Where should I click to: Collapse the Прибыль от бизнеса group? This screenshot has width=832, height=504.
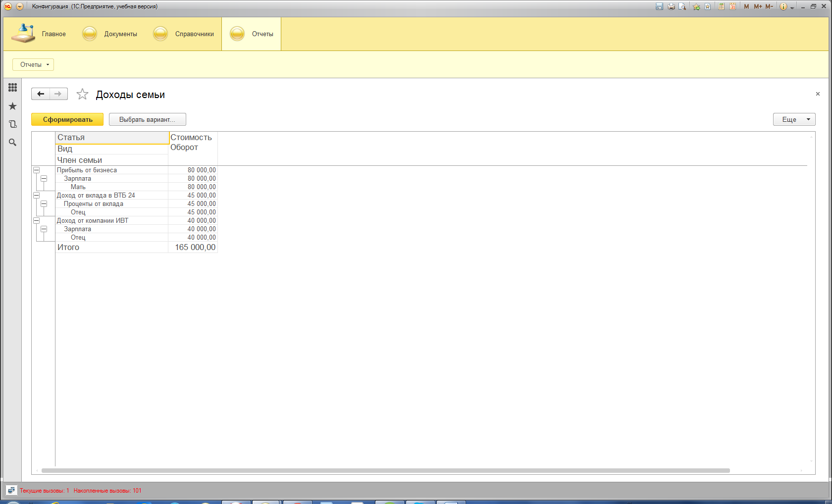[x=36, y=170]
